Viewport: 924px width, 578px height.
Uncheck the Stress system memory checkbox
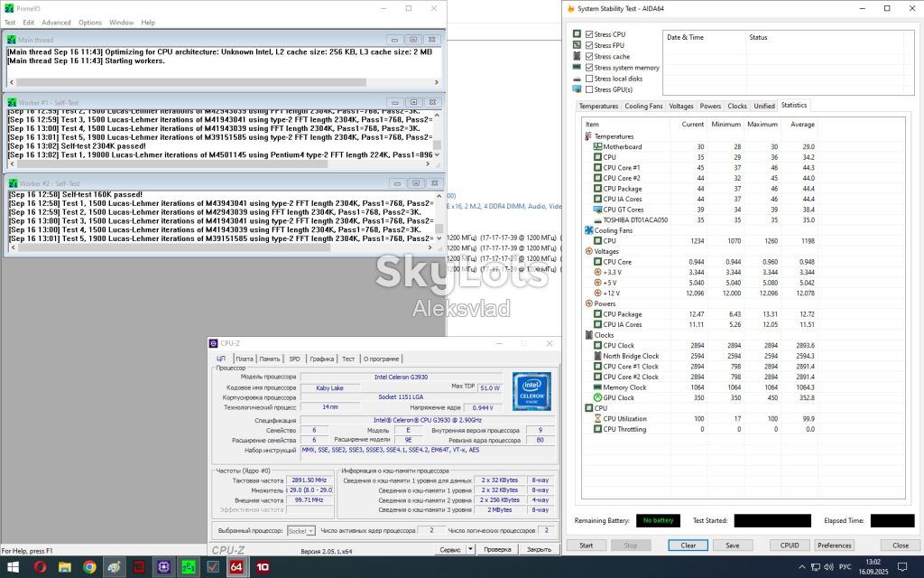[588, 68]
